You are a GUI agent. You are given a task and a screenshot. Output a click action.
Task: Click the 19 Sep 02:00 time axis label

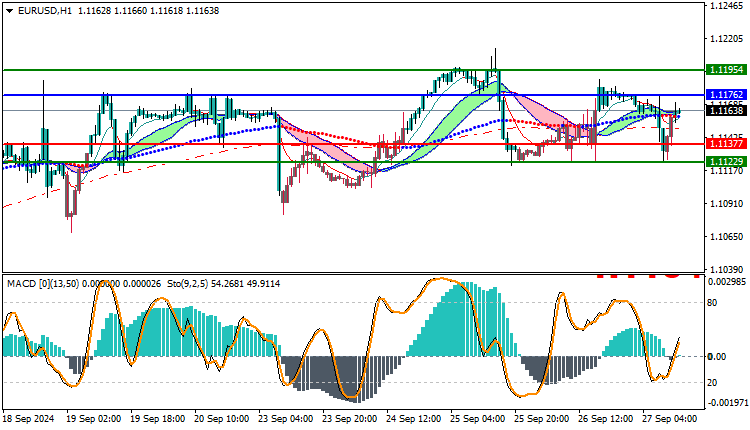(93, 419)
